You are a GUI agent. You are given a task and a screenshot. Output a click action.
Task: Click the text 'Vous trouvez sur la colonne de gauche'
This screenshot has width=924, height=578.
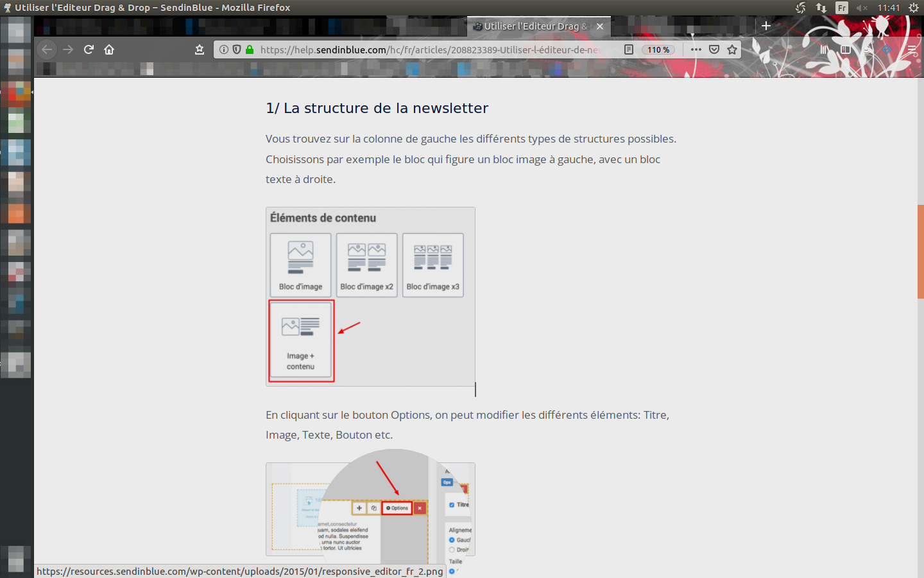click(361, 139)
